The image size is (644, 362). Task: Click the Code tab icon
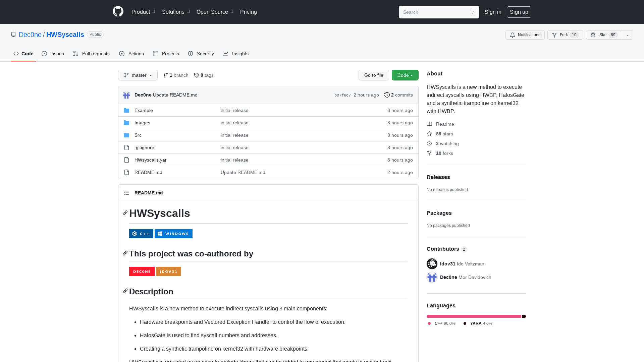[16, 54]
